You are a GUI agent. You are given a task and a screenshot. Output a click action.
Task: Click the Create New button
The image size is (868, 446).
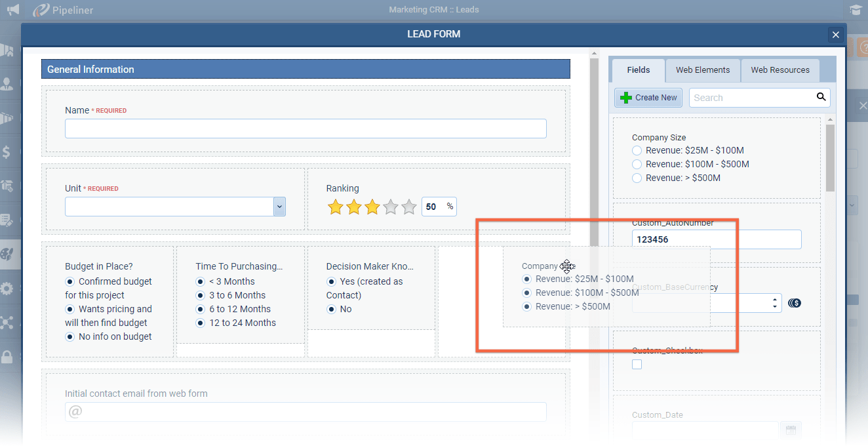coord(648,98)
